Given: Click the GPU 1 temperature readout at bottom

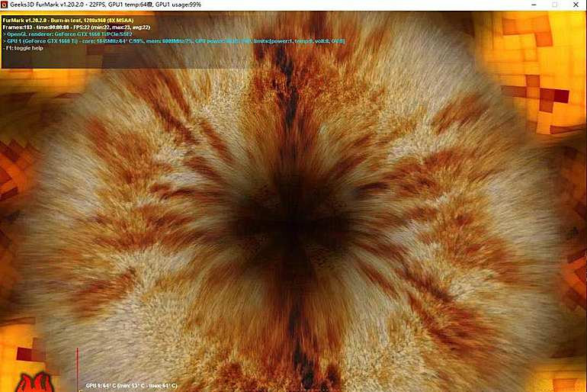Looking at the screenshot, I should coord(131,386).
